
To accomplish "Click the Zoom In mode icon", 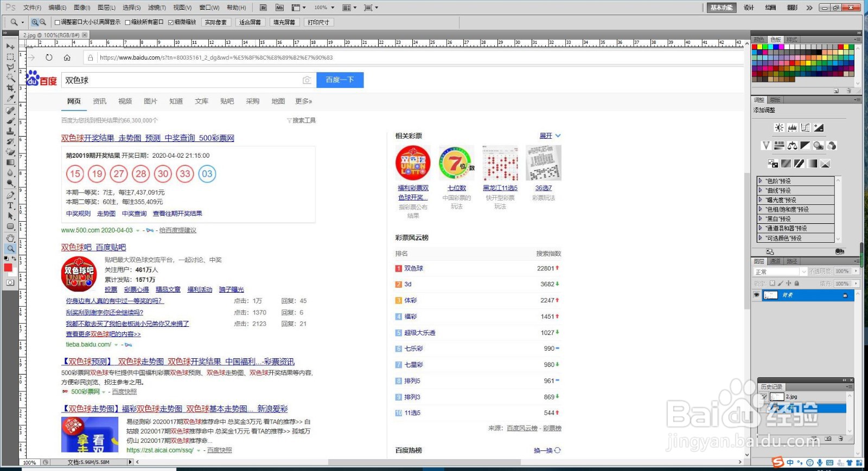I will pos(35,22).
